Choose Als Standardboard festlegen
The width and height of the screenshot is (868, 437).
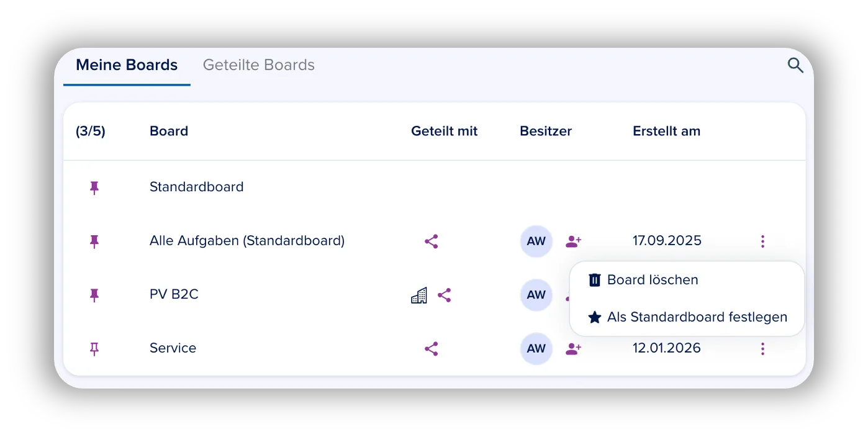click(x=687, y=317)
